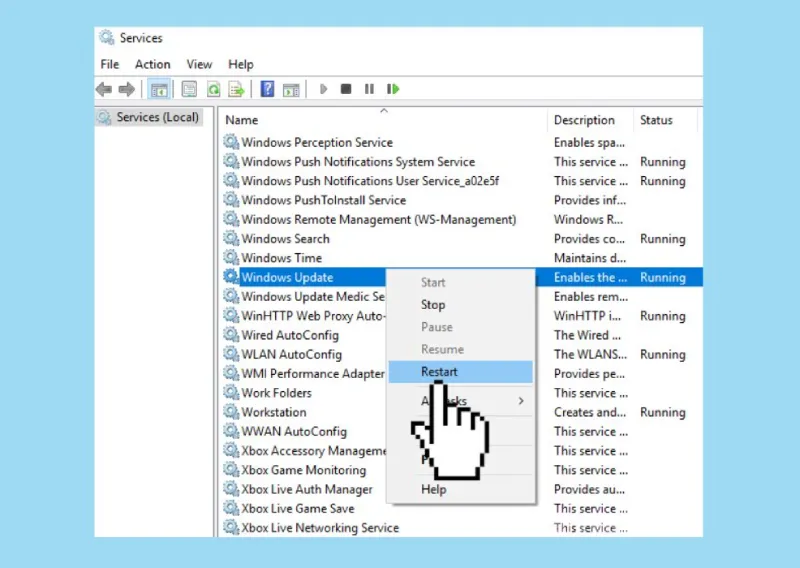800x568 pixels.
Task: Click gear icon beside Work Folders
Action: (x=231, y=392)
